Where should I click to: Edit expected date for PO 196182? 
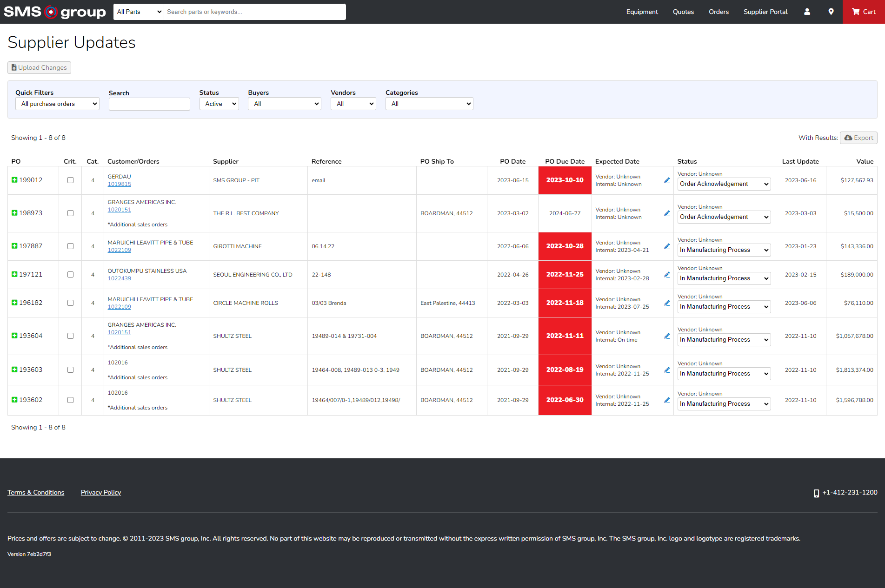click(x=667, y=303)
